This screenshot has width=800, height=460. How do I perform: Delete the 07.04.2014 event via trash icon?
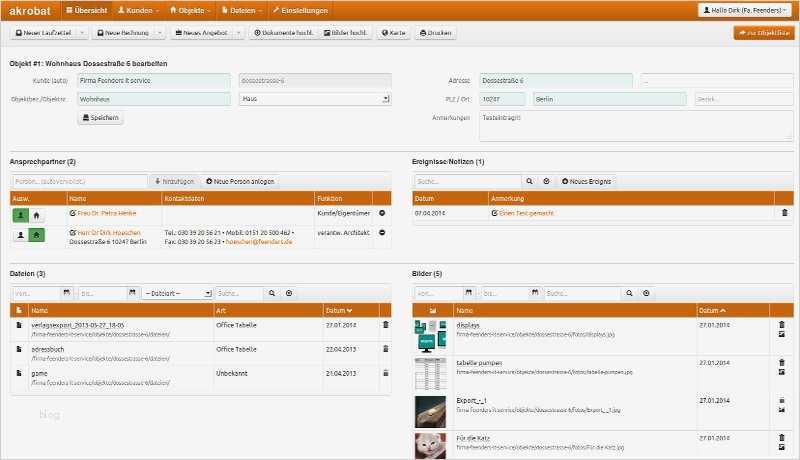[785, 213]
